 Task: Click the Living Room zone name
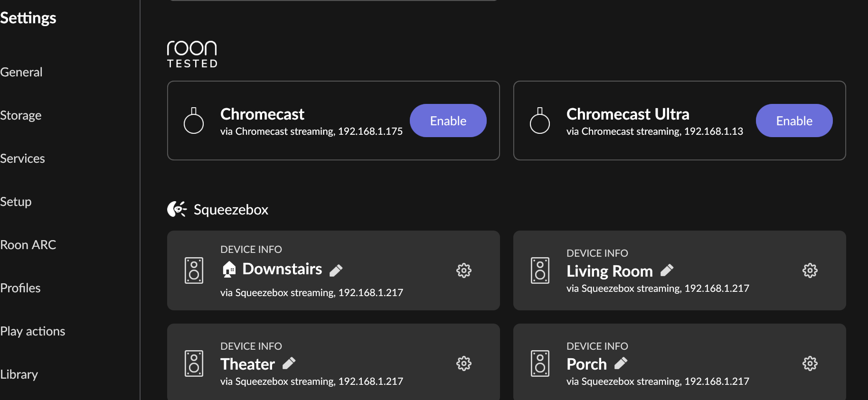click(x=610, y=271)
